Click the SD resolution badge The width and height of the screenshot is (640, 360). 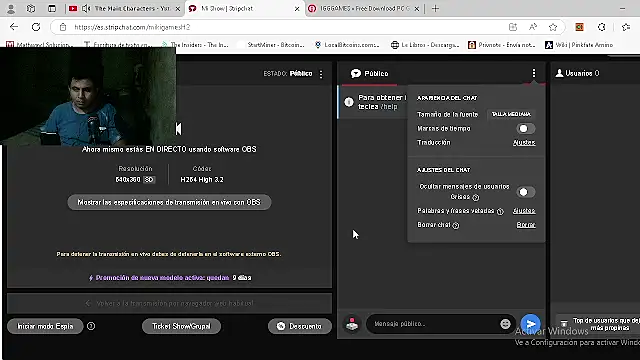click(149, 180)
